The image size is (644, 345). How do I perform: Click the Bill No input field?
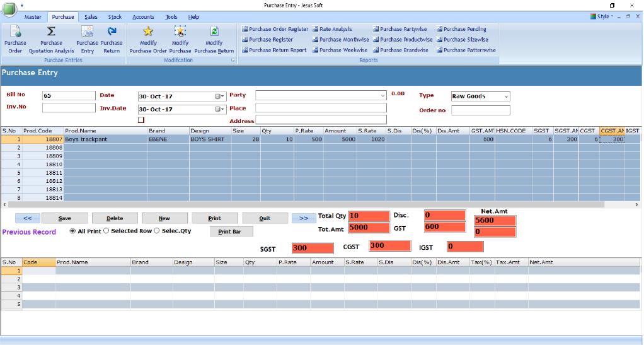(69, 96)
